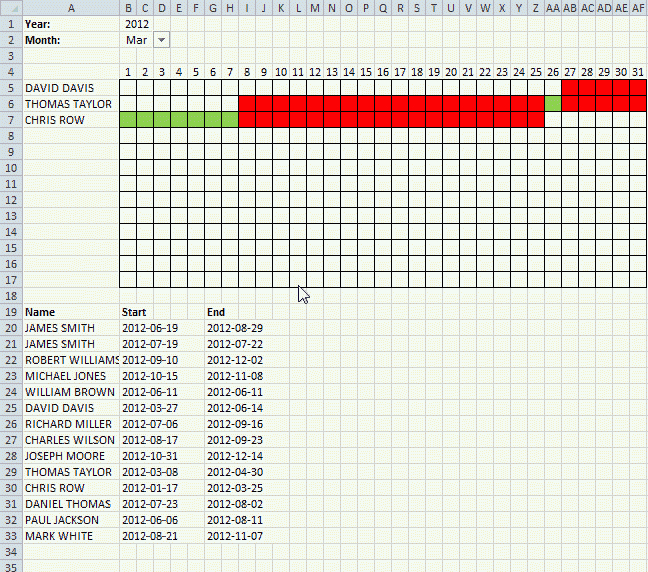Select JAMES SMITH in row 20
The width and height of the screenshot is (648, 572).
(x=60, y=328)
